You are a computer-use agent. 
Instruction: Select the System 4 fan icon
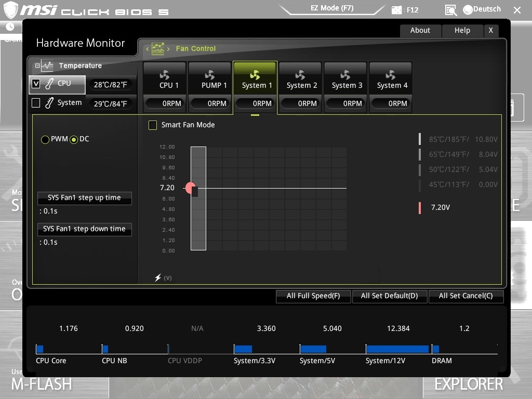pyautogui.click(x=391, y=75)
